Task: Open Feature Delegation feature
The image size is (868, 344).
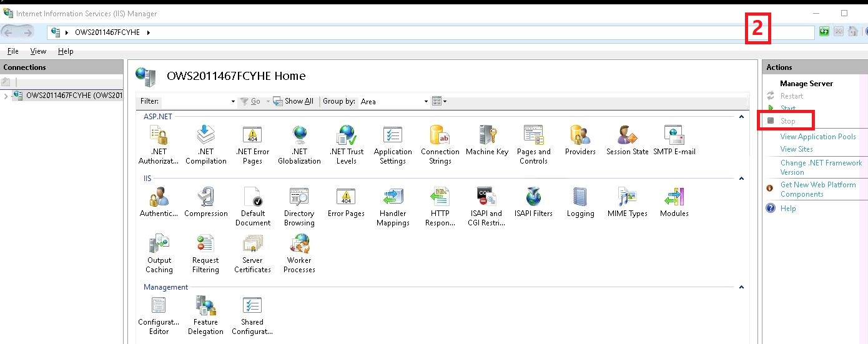Action: click(x=205, y=315)
